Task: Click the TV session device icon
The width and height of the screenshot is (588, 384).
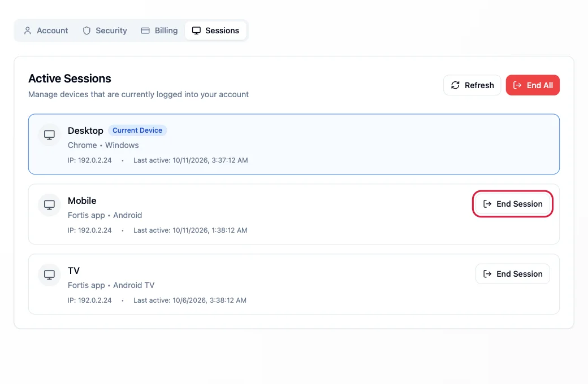Action: pyautogui.click(x=49, y=275)
